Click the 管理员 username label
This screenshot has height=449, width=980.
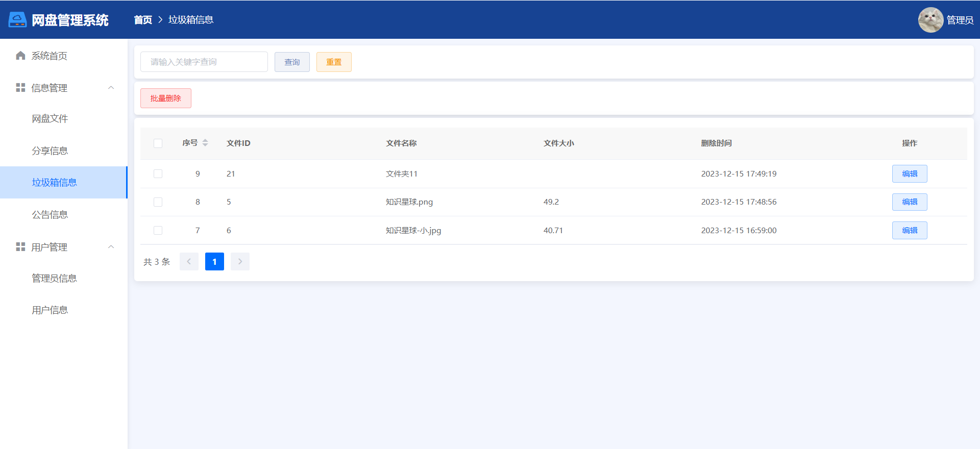point(960,20)
